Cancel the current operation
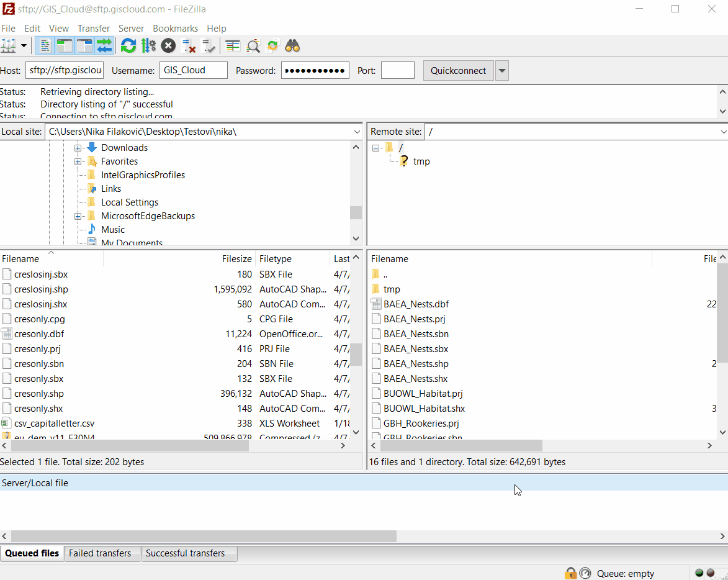The height and width of the screenshot is (580, 728). coord(169,46)
